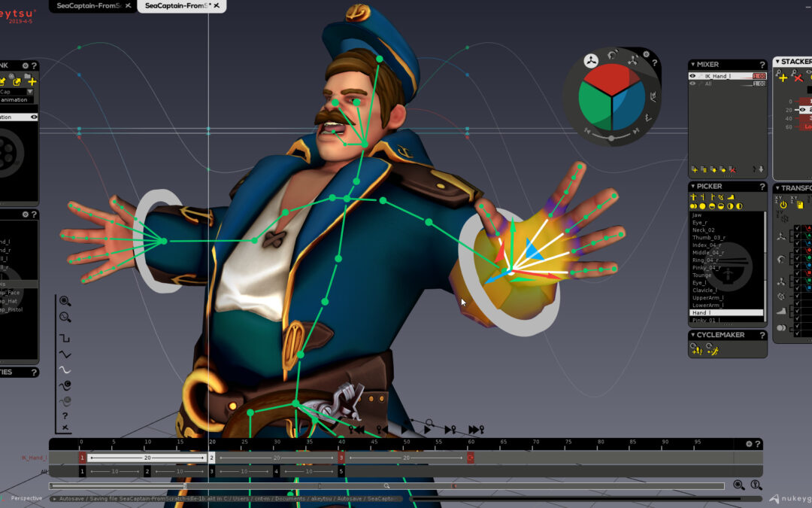Select key 4 on the All track

coord(276,472)
